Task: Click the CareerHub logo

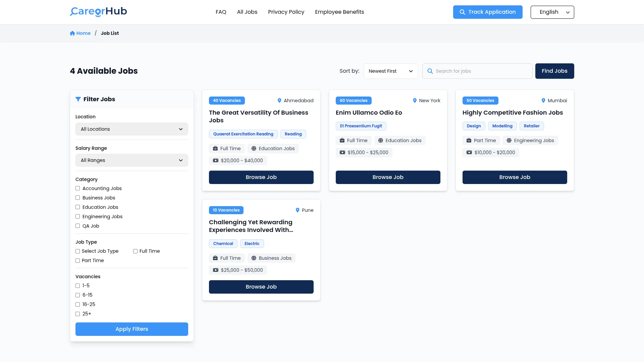Action: click(x=98, y=12)
